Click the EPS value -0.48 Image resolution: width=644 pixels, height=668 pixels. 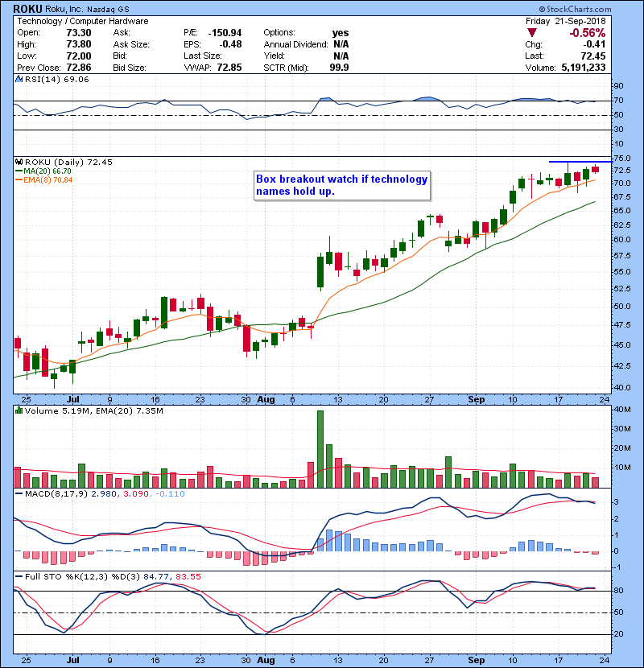tap(230, 44)
